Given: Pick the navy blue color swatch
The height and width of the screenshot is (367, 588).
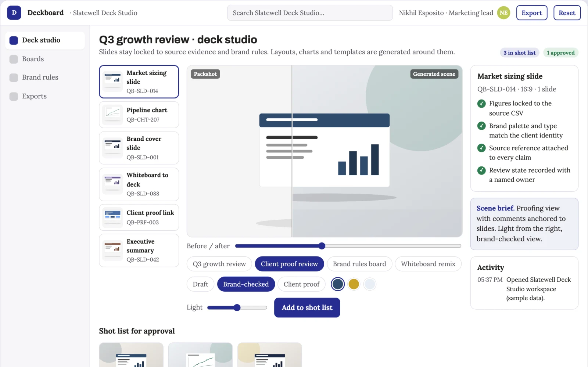Looking at the screenshot, I should [338, 284].
